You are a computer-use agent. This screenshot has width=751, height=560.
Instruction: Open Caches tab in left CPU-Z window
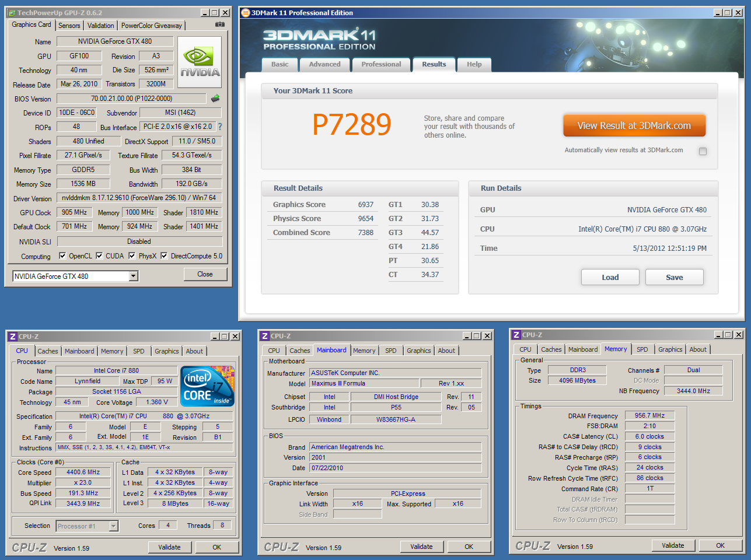click(48, 351)
